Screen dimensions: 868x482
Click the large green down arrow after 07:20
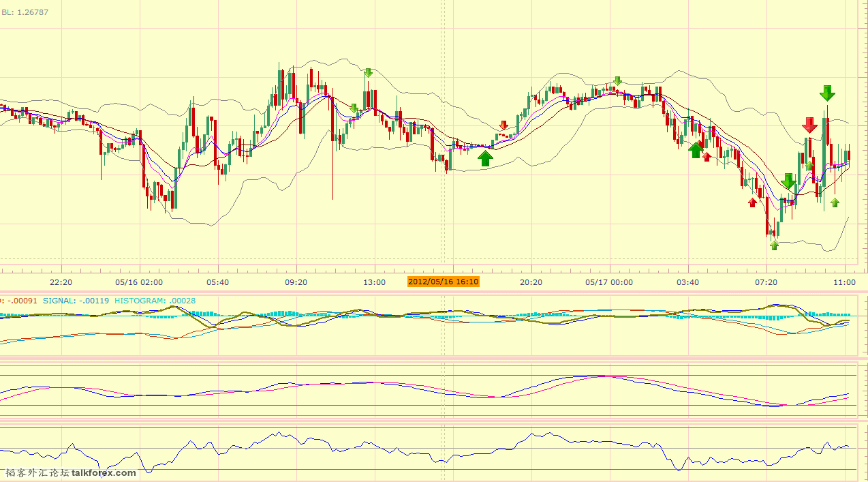tap(788, 181)
